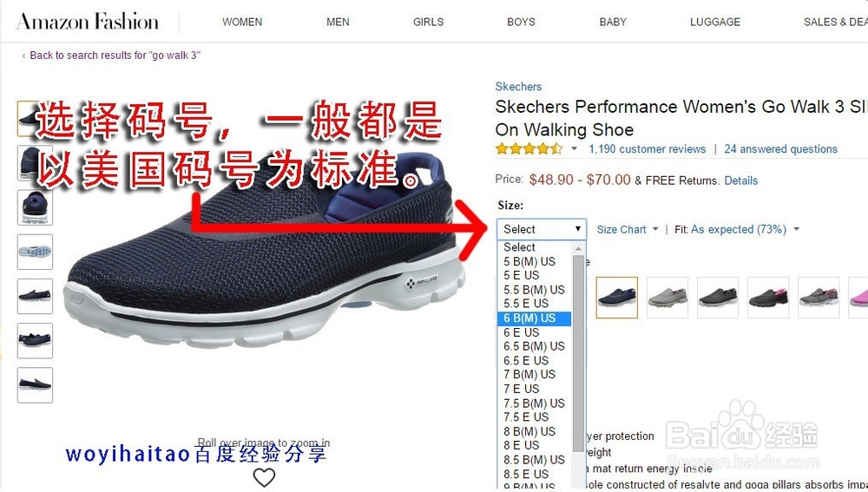Select the front view shoe thumbnail

click(35, 207)
